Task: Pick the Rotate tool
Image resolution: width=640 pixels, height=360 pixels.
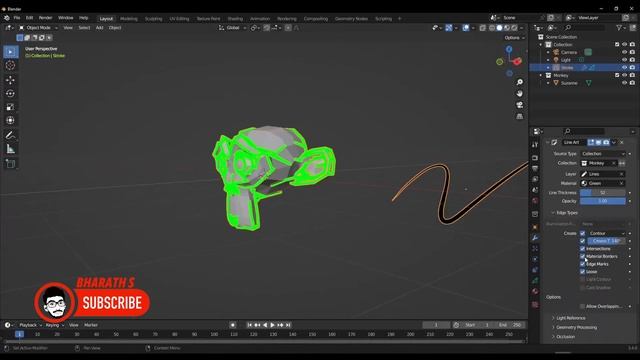Action: [x=11, y=93]
